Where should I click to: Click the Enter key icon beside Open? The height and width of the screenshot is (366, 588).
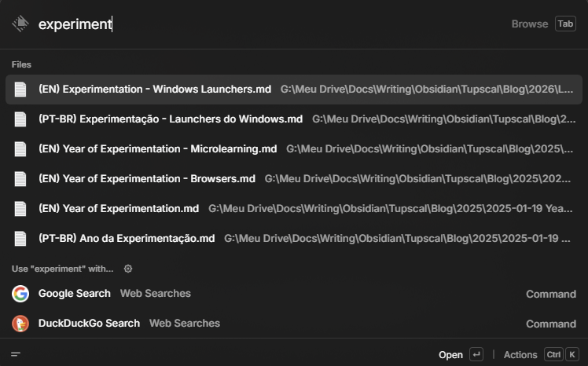pos(476,354)
